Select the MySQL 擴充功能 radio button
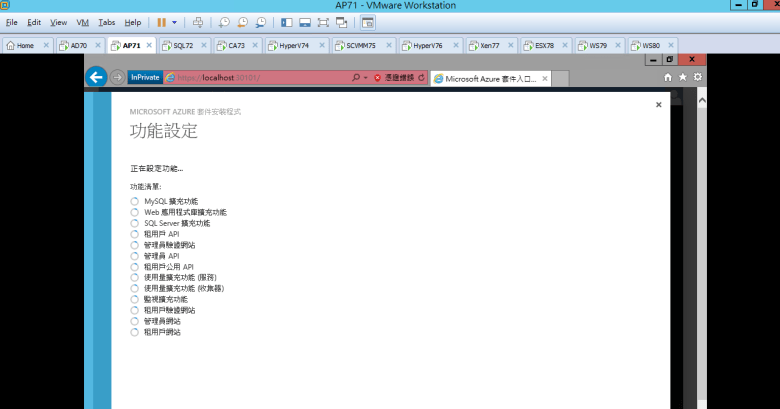 coord(134,201)
